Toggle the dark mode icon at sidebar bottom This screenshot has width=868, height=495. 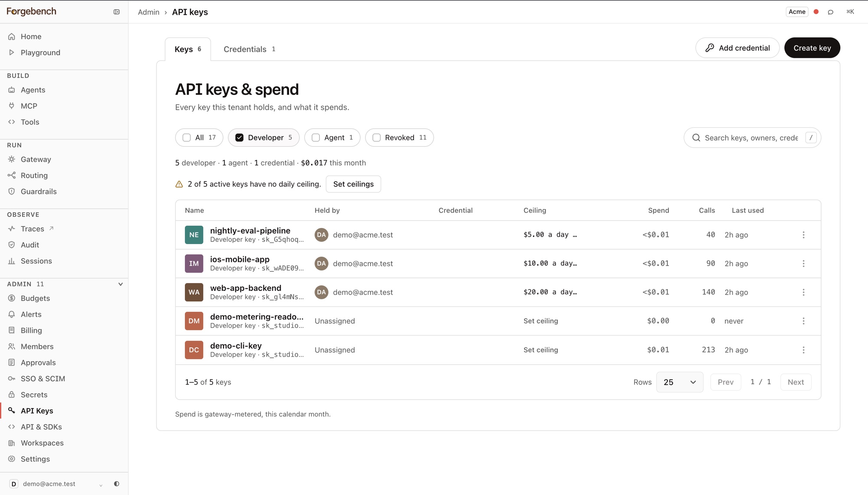click(116, 484)
